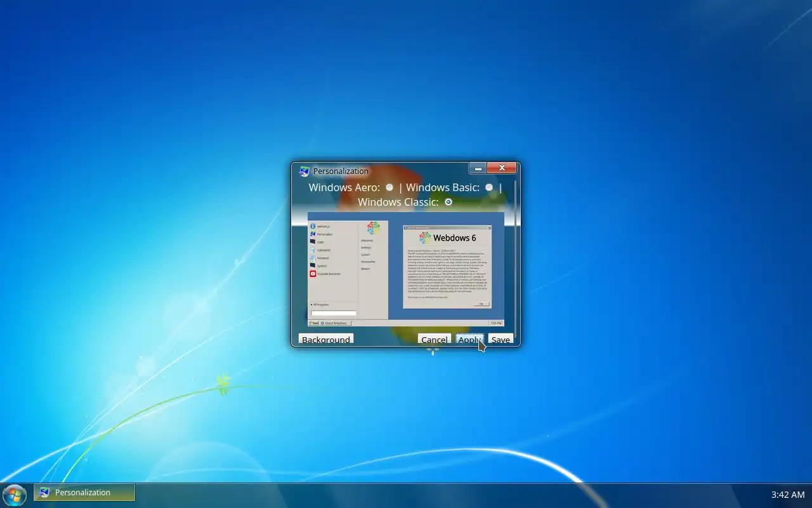
Task: Apply the selected theme
Action: pyautogui.click(x=470, y=340)
